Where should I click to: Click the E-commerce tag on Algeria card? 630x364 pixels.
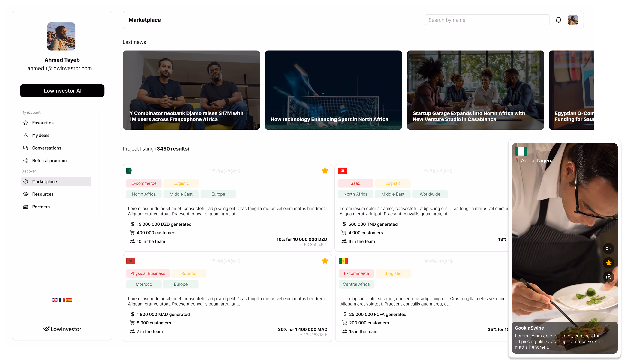[144, 183]
